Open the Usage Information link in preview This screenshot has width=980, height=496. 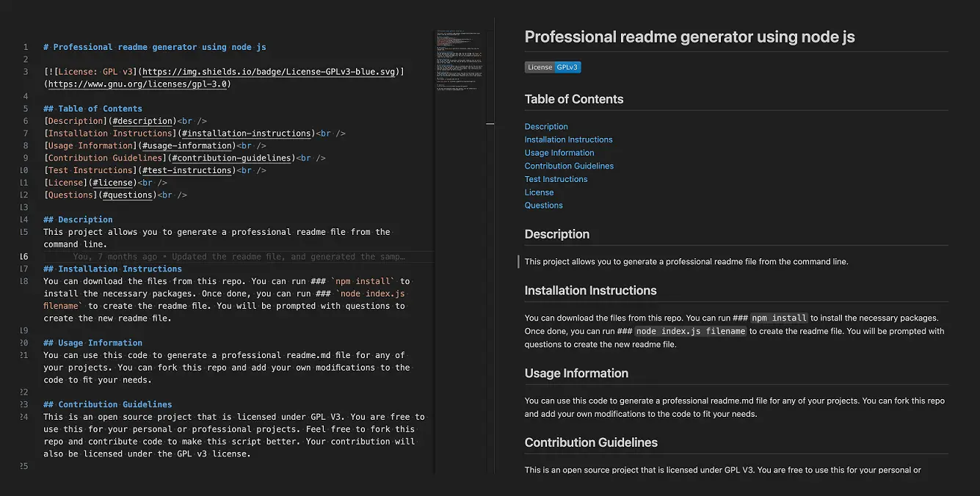tap(559, 153)
